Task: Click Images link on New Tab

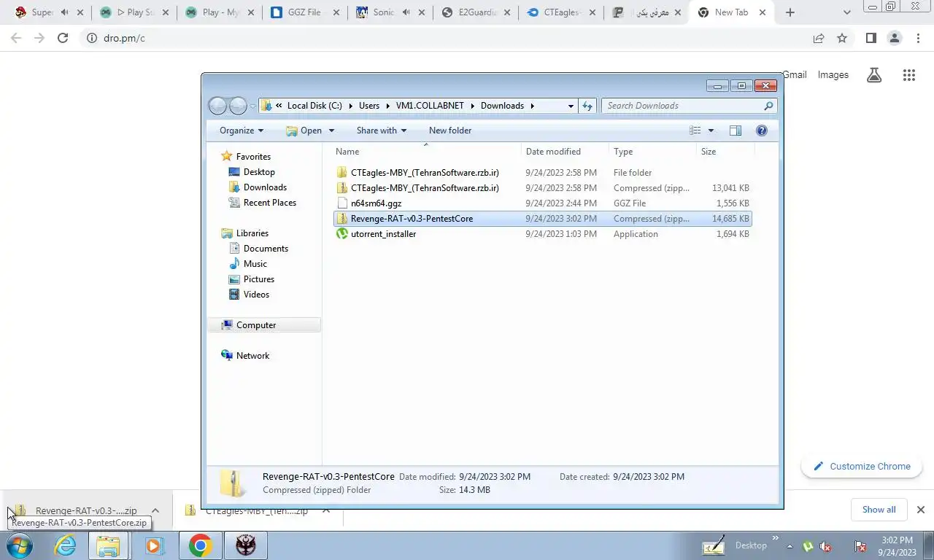Action: 833,75
